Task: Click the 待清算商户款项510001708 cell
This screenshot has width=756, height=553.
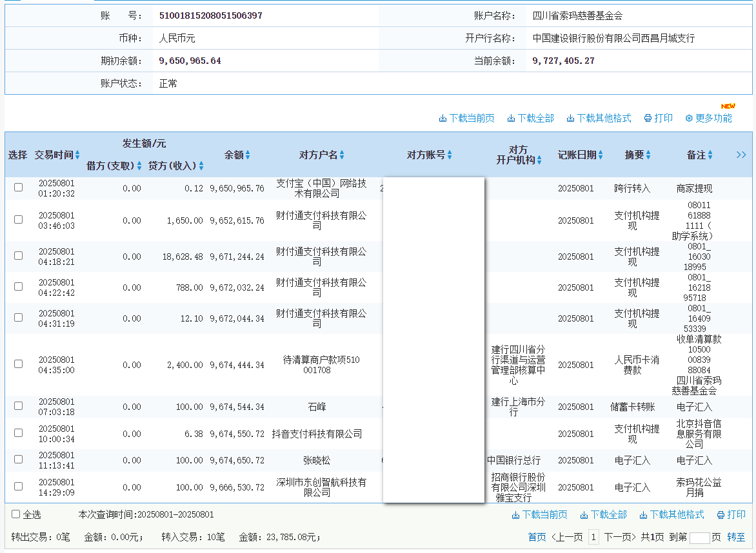Action: [x=321, y=365]
